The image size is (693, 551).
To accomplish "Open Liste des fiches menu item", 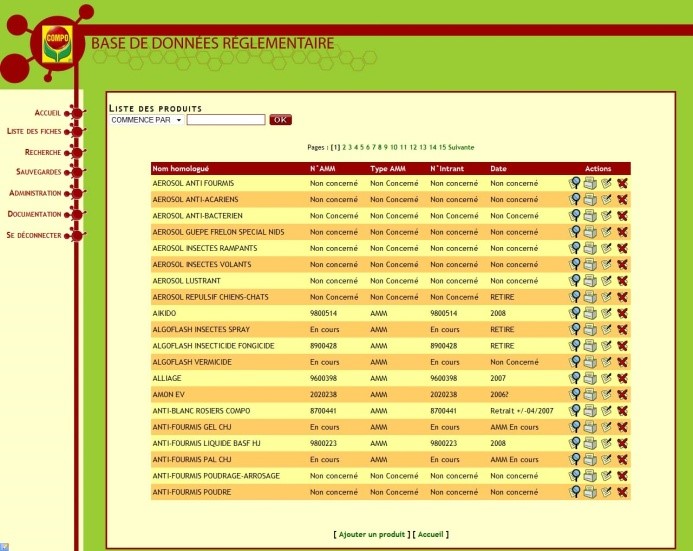I will coord(34,131).
